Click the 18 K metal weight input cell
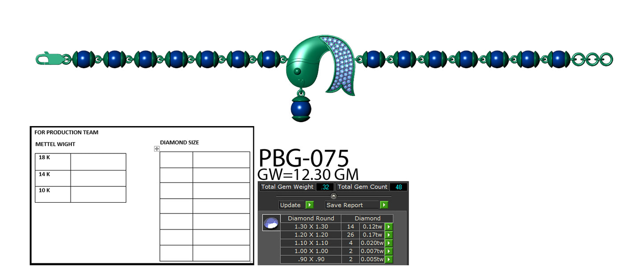Viewport: 644px width, 270px height. coord(98,161)
